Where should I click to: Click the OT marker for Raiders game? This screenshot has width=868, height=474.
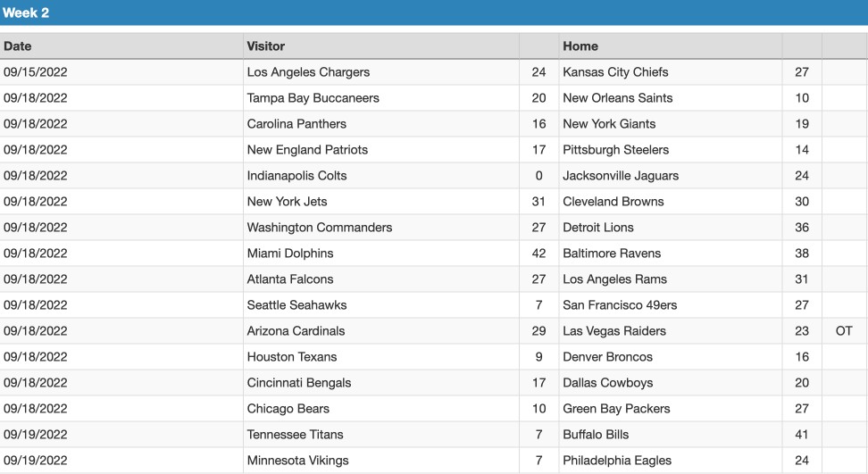844,331
